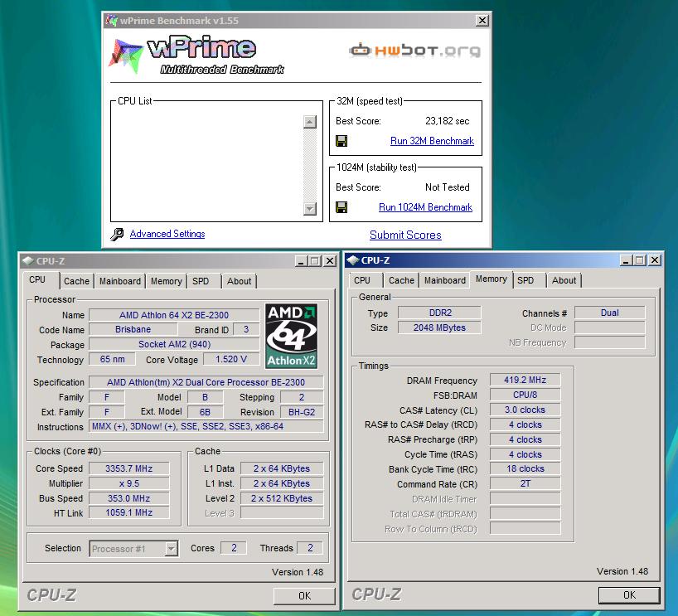Minimize the left CPU-Z window
Screen dimensions: 678x616
(302, 261)
